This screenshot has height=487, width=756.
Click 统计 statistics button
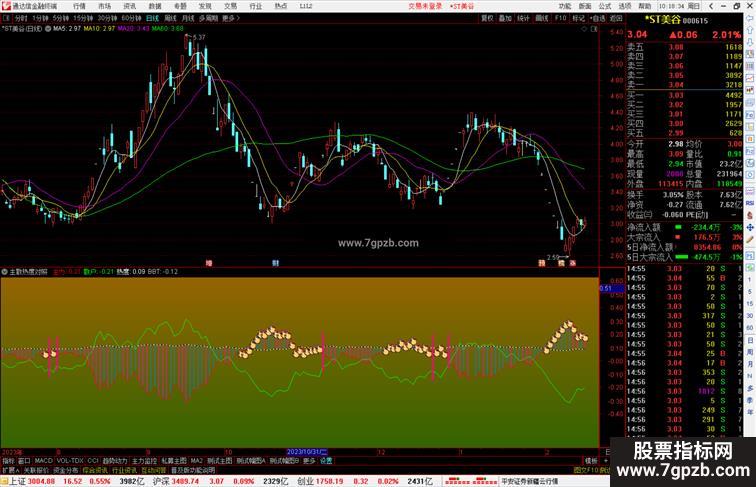point(523,18)
